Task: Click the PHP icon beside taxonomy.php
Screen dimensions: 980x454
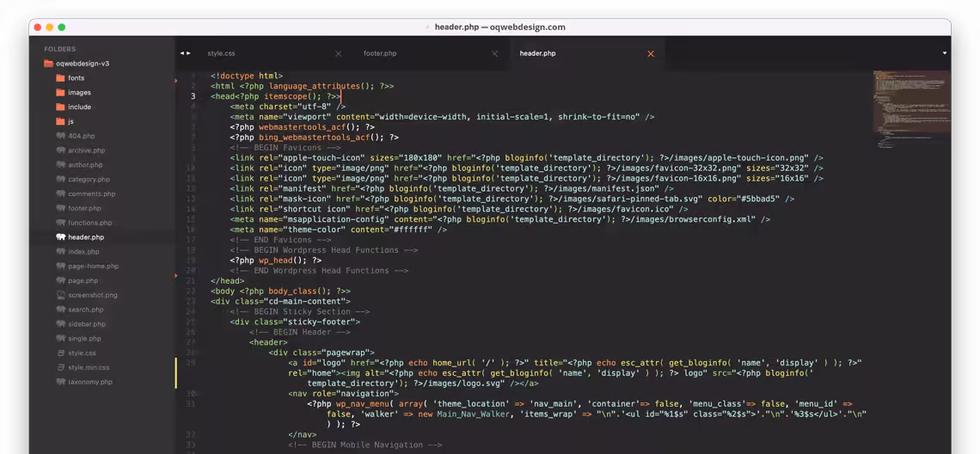Action: 61,382
